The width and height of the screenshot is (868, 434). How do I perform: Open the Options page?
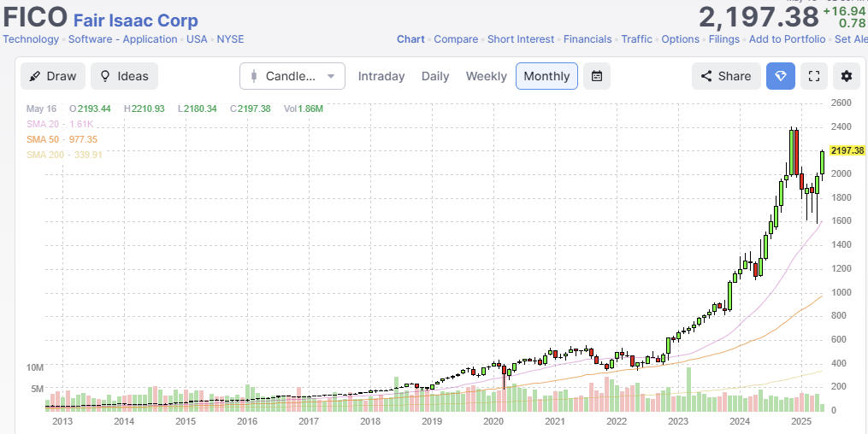tap(681, 39)
